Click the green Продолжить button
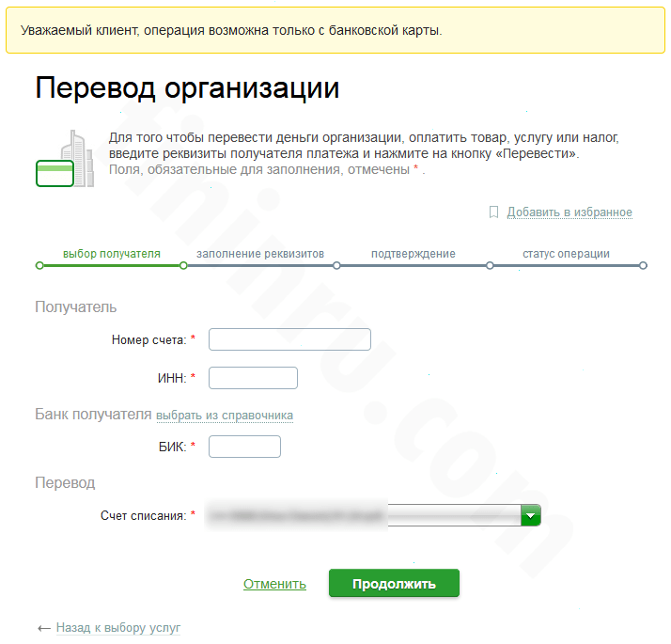Viewport: 671px width, 644px height. [x=394, y=583]
